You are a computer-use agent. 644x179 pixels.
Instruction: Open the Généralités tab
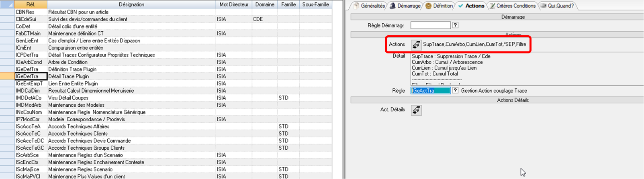point(369,6)
